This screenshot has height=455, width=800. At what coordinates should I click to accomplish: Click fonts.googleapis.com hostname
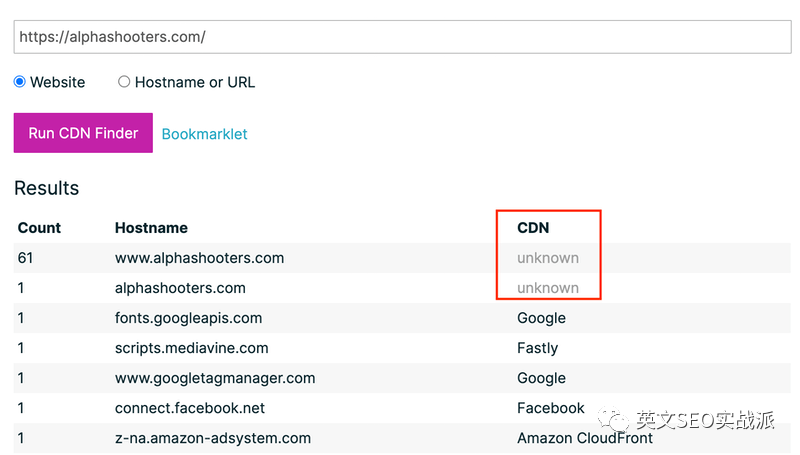coord(188,318)
